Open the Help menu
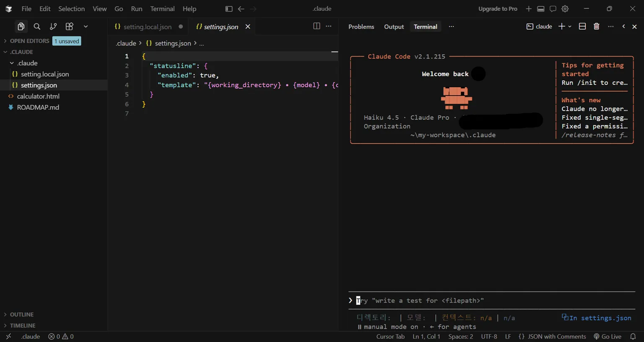 click(x=189, y=9)
